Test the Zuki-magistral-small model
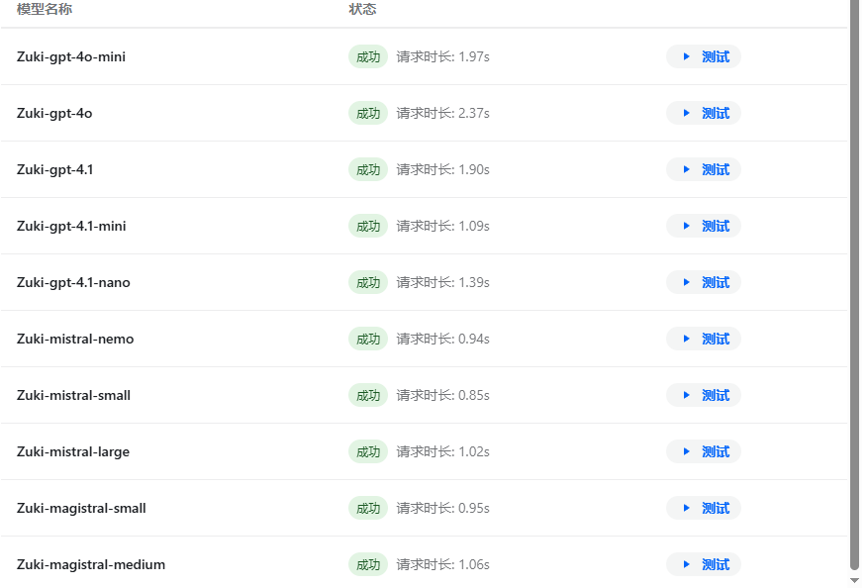This screenshot has width=868, height=588. click(x=703, y=508)
